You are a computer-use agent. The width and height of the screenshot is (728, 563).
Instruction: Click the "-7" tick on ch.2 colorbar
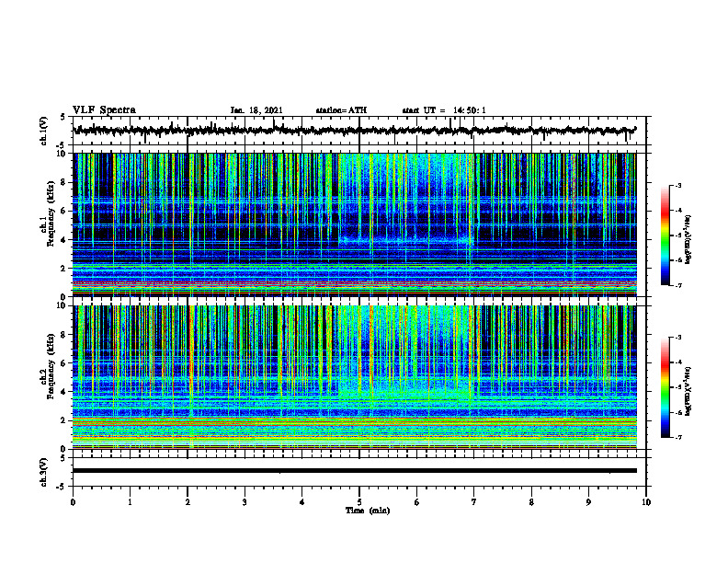click(677, 437)
